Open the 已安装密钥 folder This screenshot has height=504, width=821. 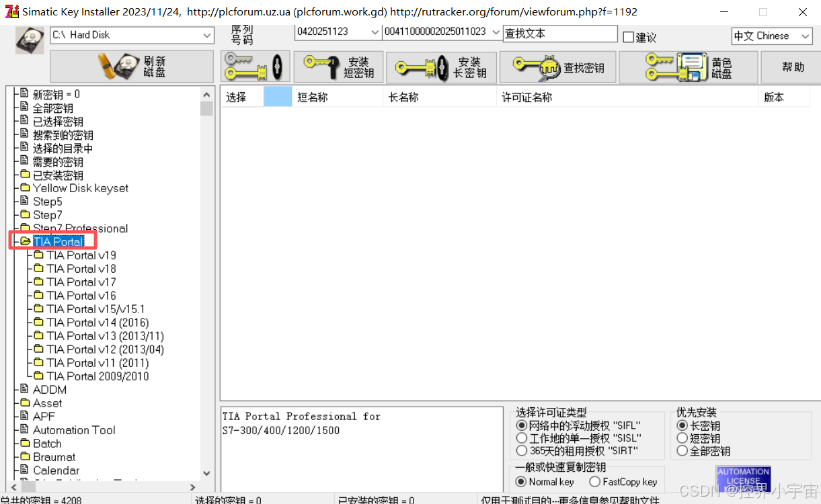(x=58, y=175)
